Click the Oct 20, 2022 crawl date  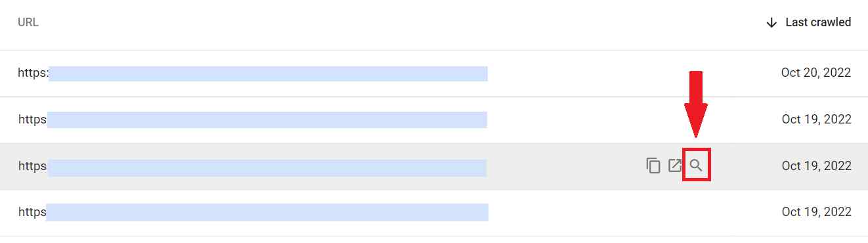pyautogui.click(x=816, y=73)
